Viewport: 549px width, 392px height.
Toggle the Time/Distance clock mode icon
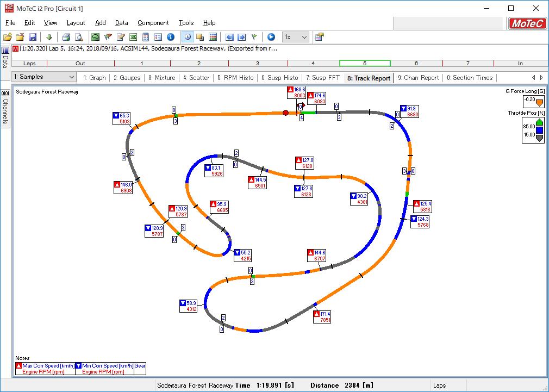[x=188, y=37]
